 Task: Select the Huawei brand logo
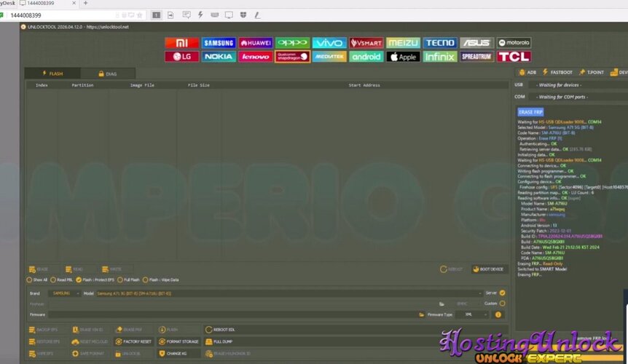coord(256,43)
